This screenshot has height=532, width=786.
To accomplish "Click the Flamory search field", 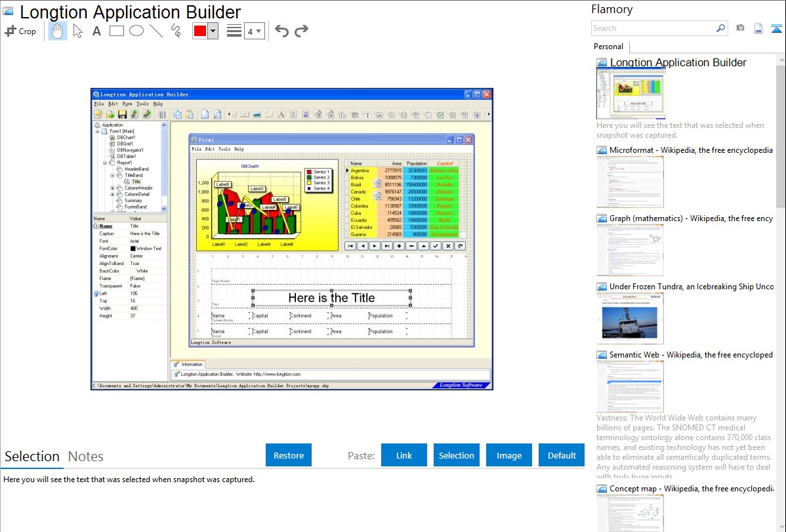I will click(653, 28).
